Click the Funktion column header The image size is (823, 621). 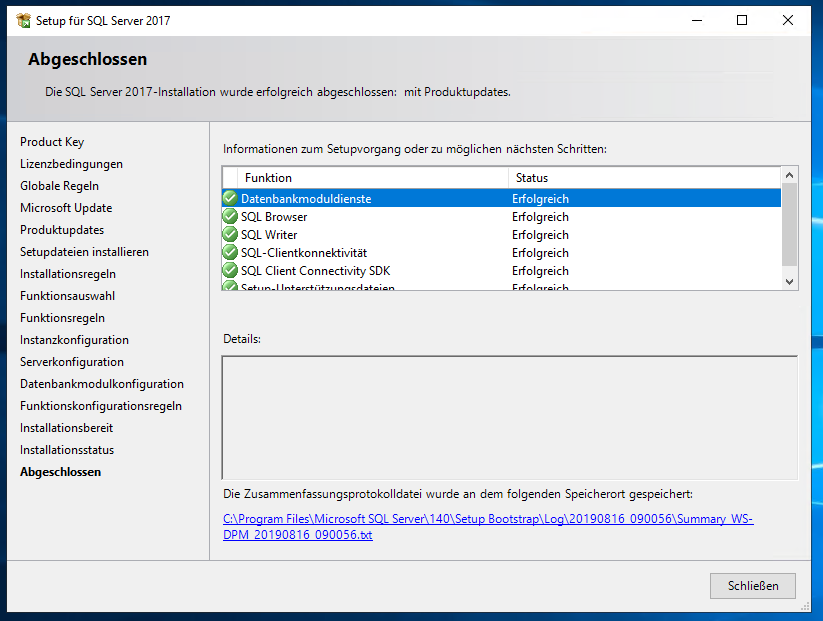373,178
